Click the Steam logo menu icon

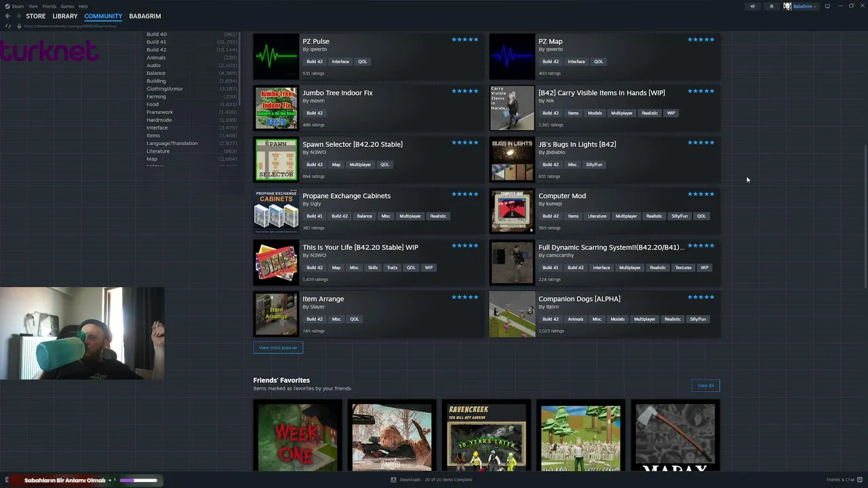click(x=7, y=6)
